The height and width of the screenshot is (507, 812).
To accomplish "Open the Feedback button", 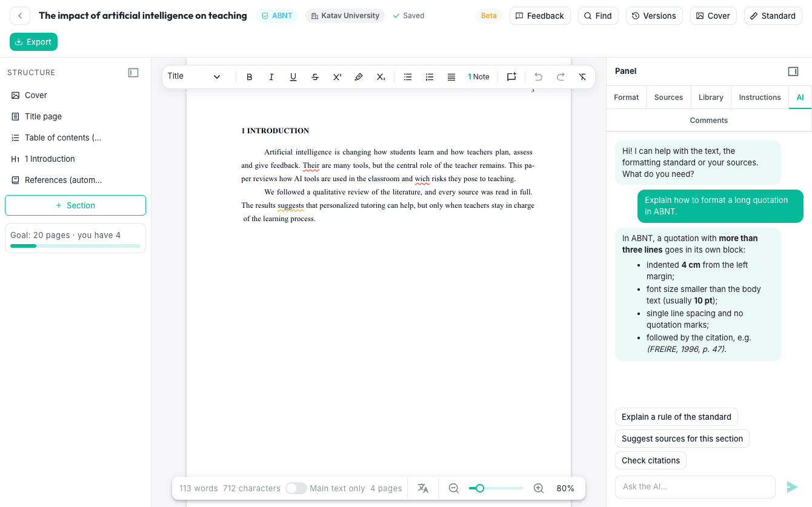I will pyautogui.click(x=539, y=16).
